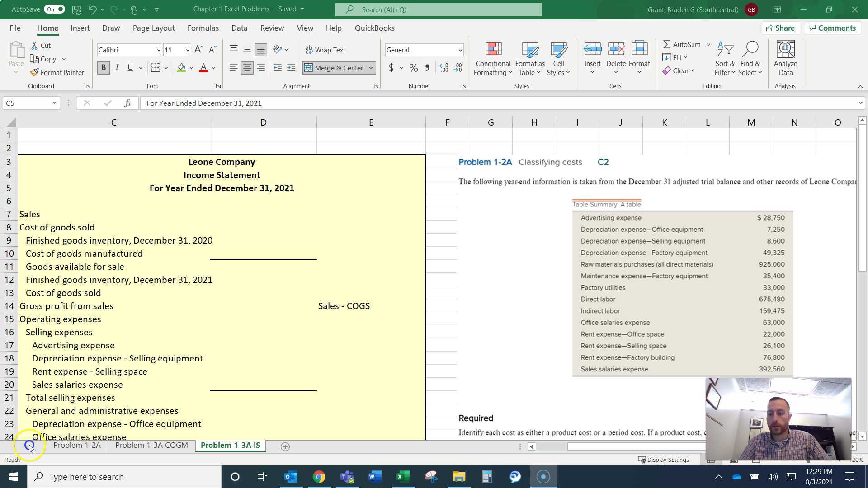Open Display Settings from the status bar
This screenshot has height=488, width=868.
[664, 460]
